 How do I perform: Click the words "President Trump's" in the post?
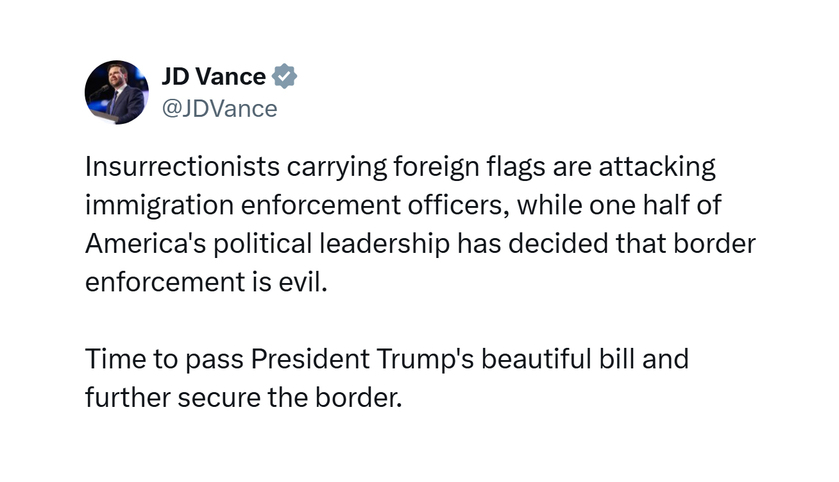(x=362, y=359)
